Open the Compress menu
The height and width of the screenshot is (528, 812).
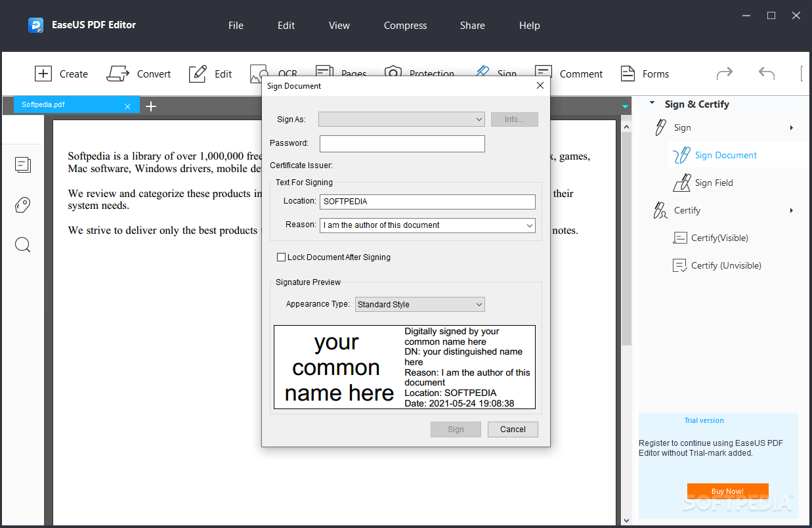(x=405, y=26)
